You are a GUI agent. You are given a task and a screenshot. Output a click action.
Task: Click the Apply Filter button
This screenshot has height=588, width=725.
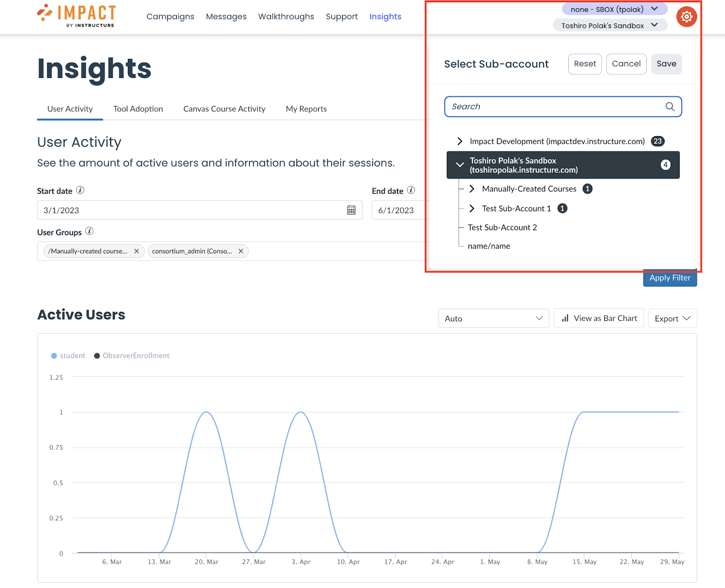point(670,278)
